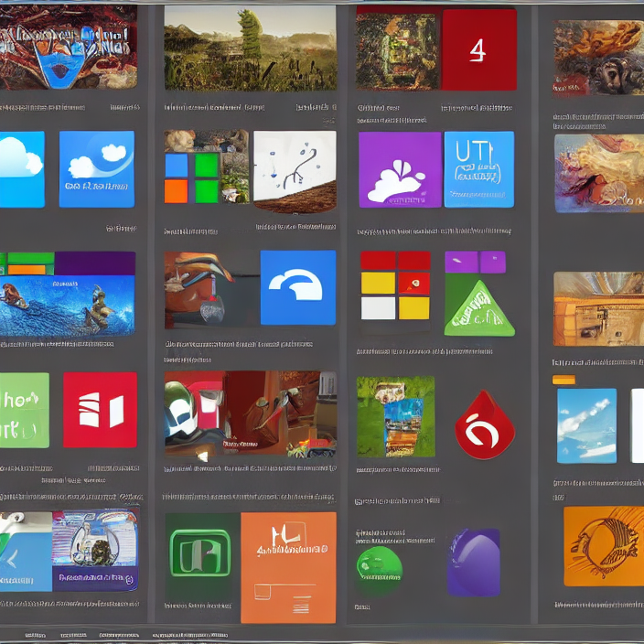This screenshot has width=644, height=644.
Task: Select the orange tile with fish sketch
Action: [x=604, y=546]
